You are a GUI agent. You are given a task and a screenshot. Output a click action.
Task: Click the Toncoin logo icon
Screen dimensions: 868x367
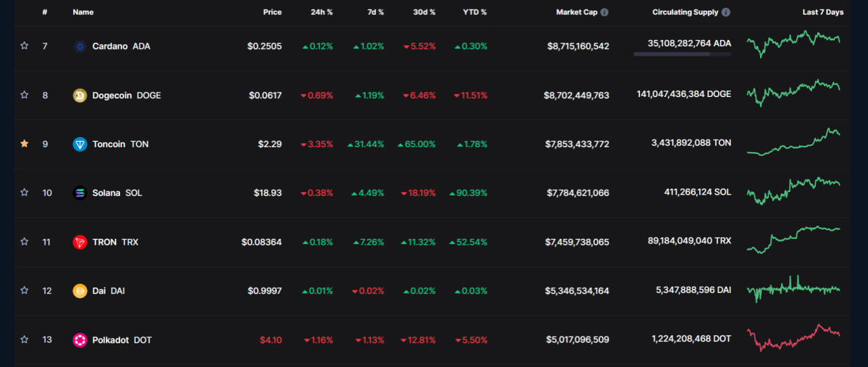point(80,144)
